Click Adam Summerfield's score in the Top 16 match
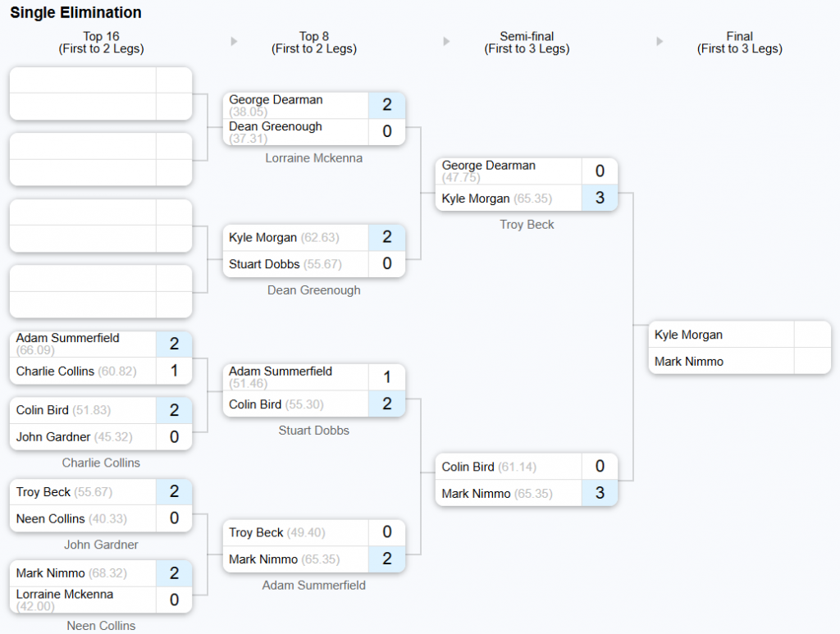This screenshot has width=840, height=634. [x=174, y=344]
